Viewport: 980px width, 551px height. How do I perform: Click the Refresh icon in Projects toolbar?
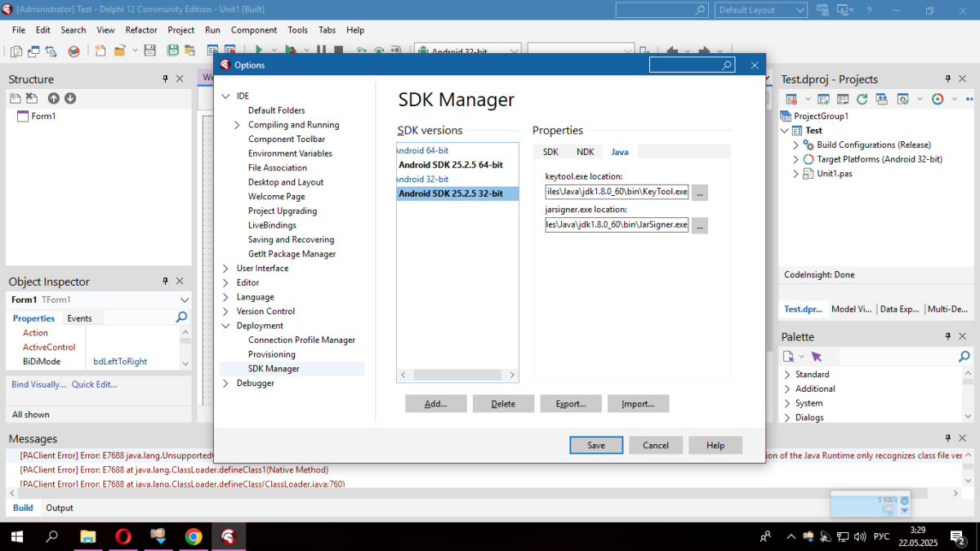click(862, 99)
